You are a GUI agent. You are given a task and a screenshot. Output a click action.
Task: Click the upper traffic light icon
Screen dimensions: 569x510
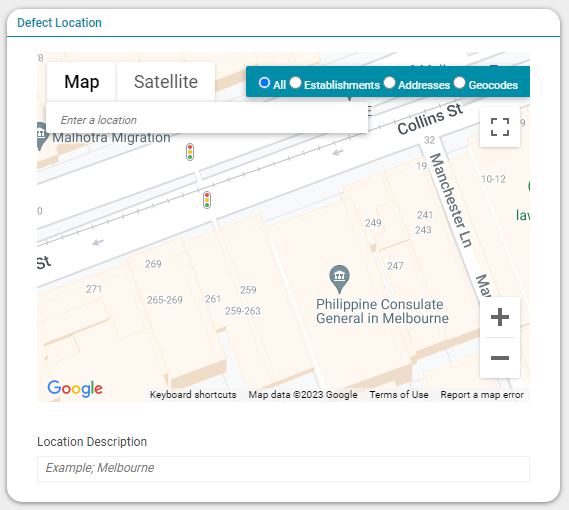[190, 152]
